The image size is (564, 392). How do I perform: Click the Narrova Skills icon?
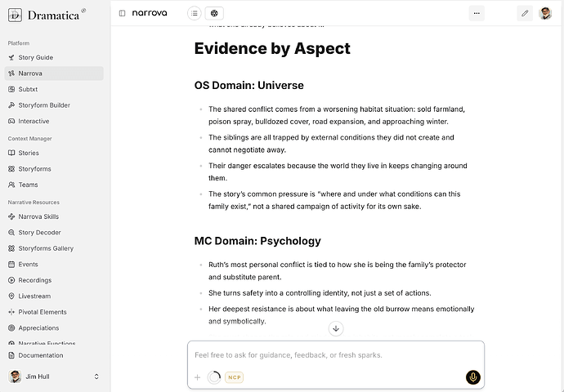tap(11, 216)
